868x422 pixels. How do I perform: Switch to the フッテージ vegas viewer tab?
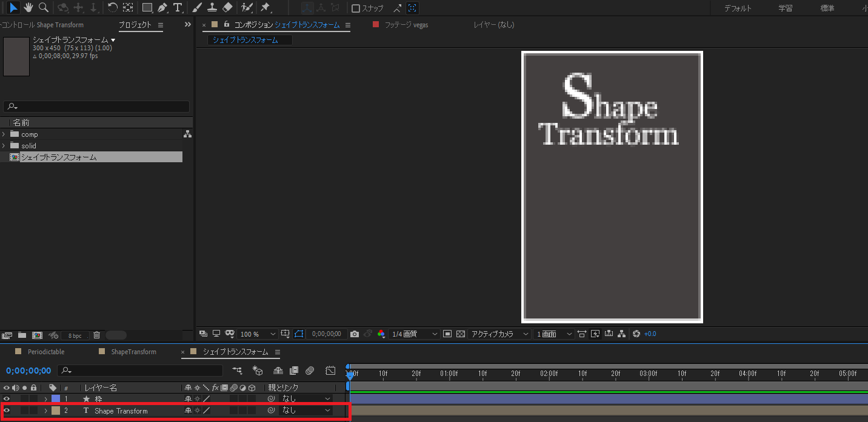tap(406, 25)
